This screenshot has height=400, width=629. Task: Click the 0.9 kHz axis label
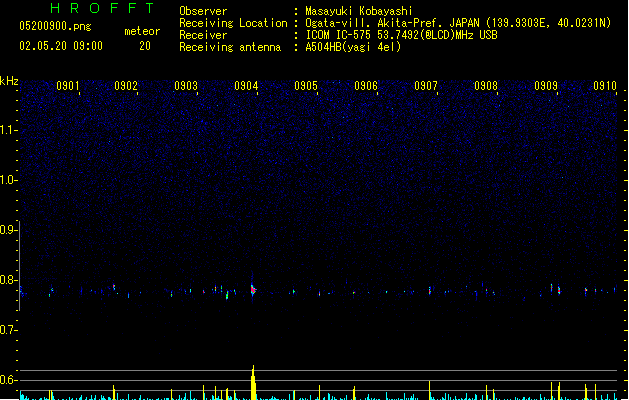coord(8,230)
